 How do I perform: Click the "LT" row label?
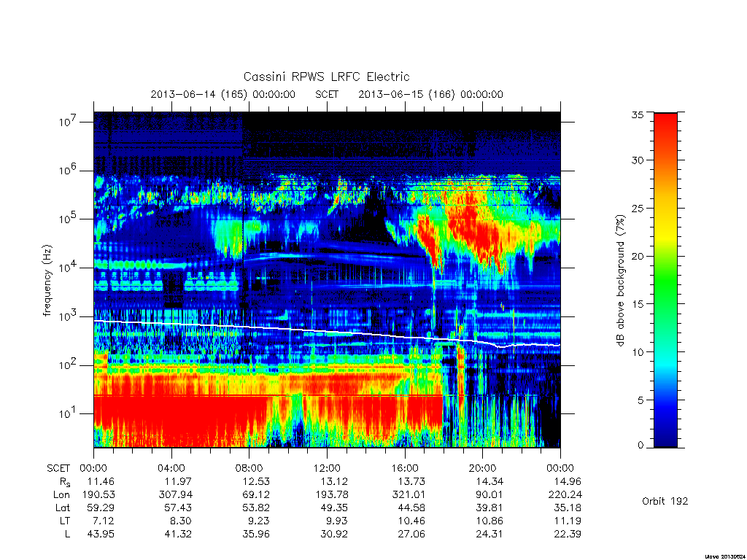tap(65, 521)
